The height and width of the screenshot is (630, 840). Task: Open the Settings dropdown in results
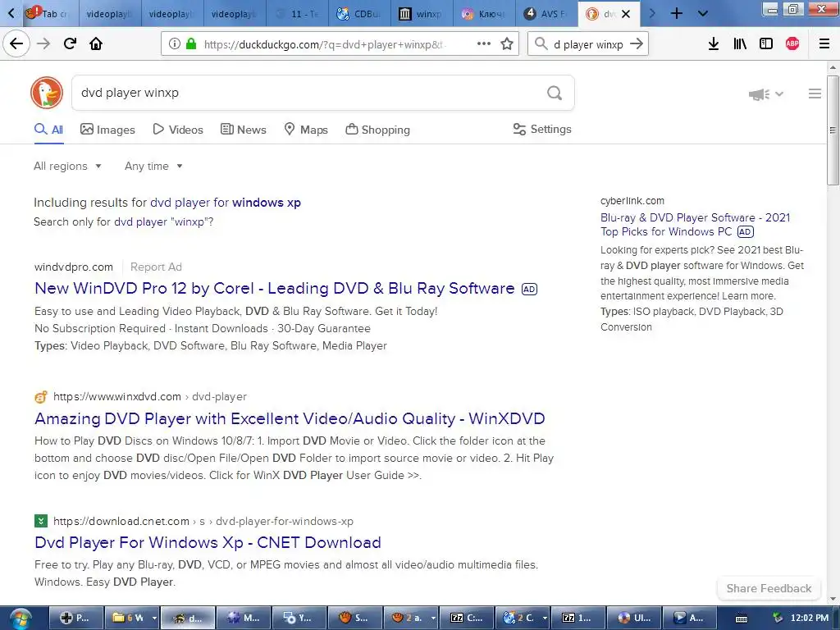pos(542,129)
